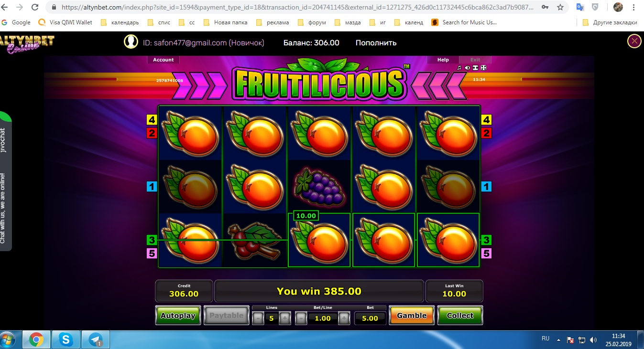Screen dimensions: 644x349
Task: Decrease the number of Lines
Action: tap(258, 318)
